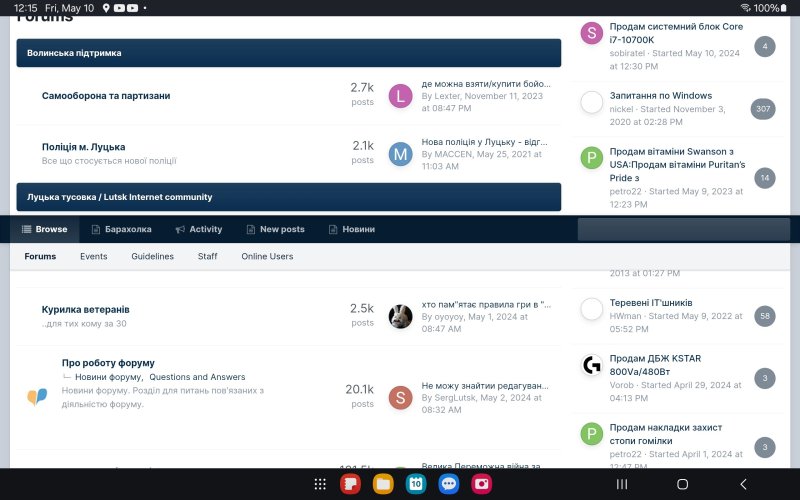The width and height of the screenshot is (800, 500).
Task: Open SergLutsk's red S avatar
Action: [x=401, y=398]
